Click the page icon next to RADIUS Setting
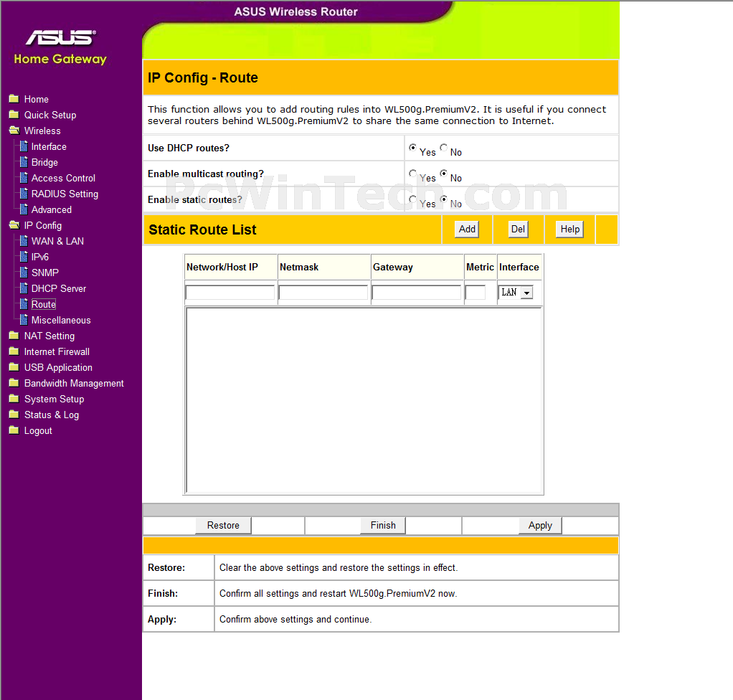This screenshot has height=700, width=733. click(x=24, y=194)
